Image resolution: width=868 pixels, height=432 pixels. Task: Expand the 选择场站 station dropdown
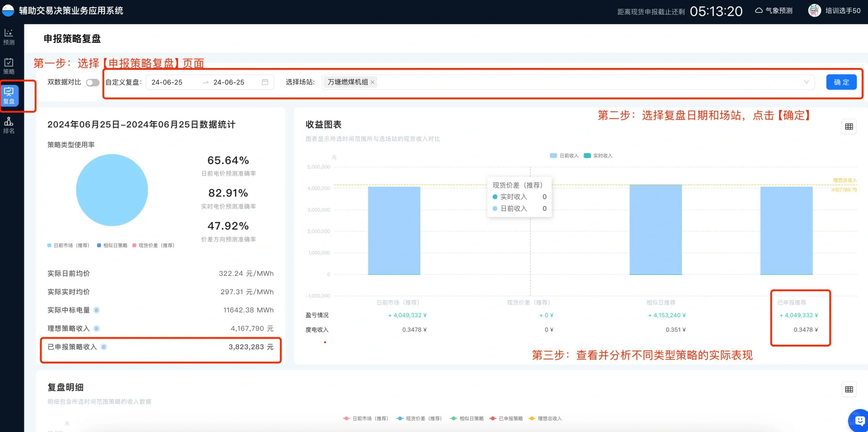(x=806, y=82)
